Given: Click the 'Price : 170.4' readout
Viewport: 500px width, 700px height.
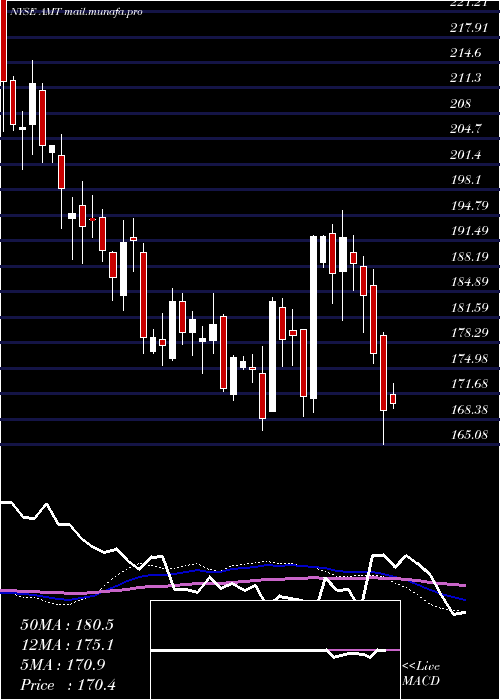Looking at the screenshot, I should (68, 685).
